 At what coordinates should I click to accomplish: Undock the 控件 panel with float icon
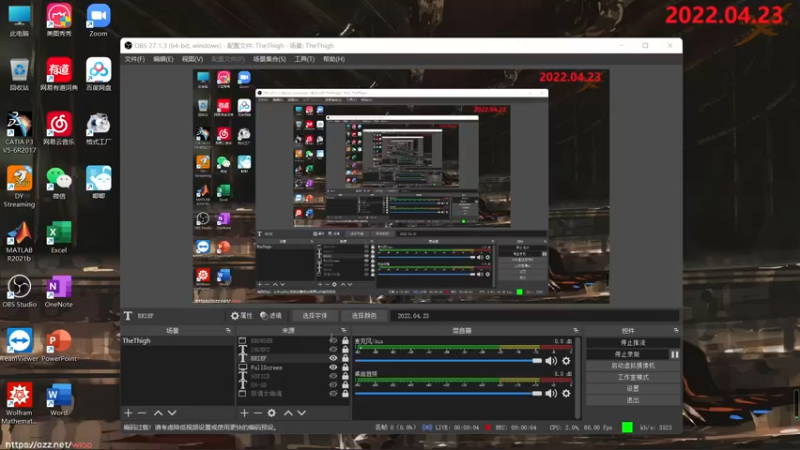tap(676, 331)
